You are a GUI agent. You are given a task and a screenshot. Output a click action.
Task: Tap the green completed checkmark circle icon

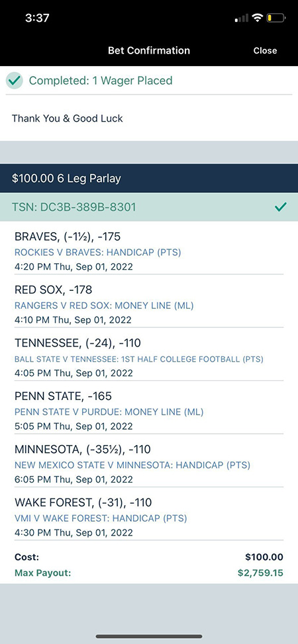point(15,81)
